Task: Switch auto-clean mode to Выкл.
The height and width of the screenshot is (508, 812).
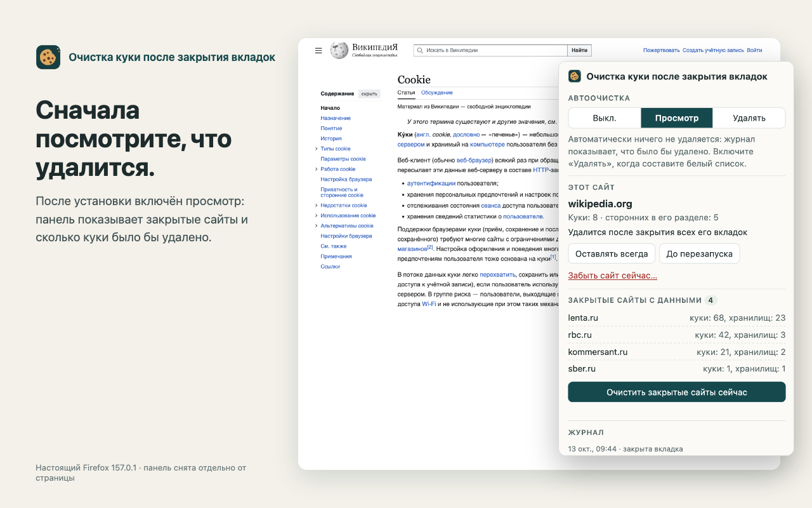Action: 605,118
